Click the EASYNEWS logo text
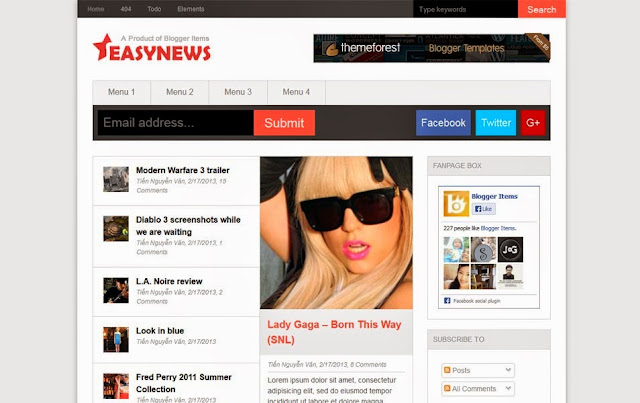 [160, 53]
